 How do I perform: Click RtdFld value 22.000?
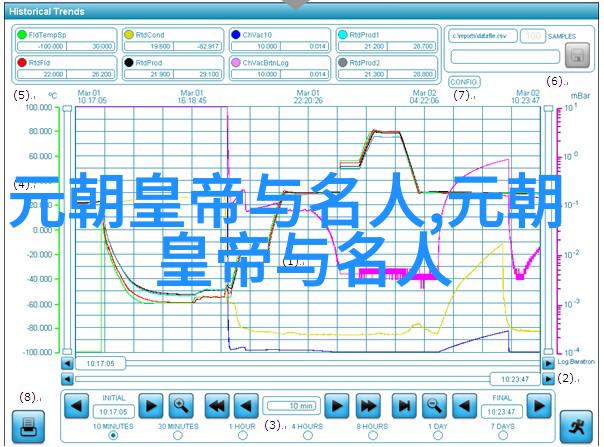pyautogui.click(x=42, y=74)
